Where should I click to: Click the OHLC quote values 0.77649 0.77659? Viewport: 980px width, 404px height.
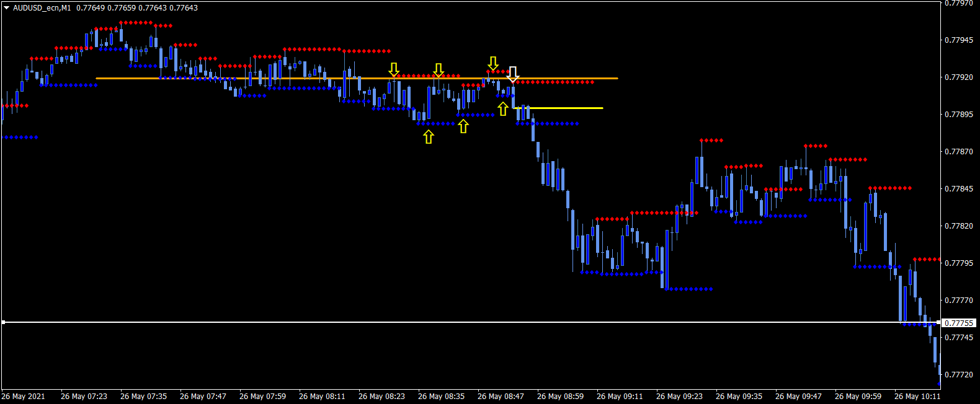(x=106, y=8)
